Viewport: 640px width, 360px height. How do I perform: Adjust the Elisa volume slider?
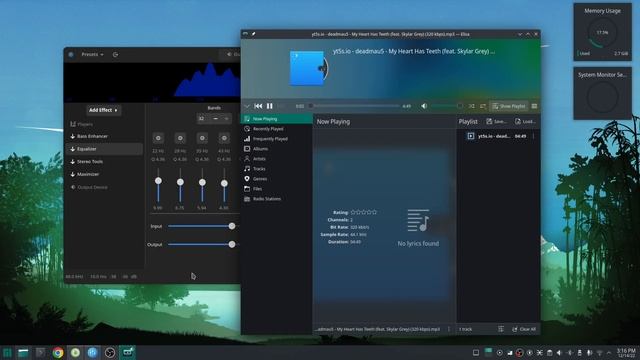(447, 106)
